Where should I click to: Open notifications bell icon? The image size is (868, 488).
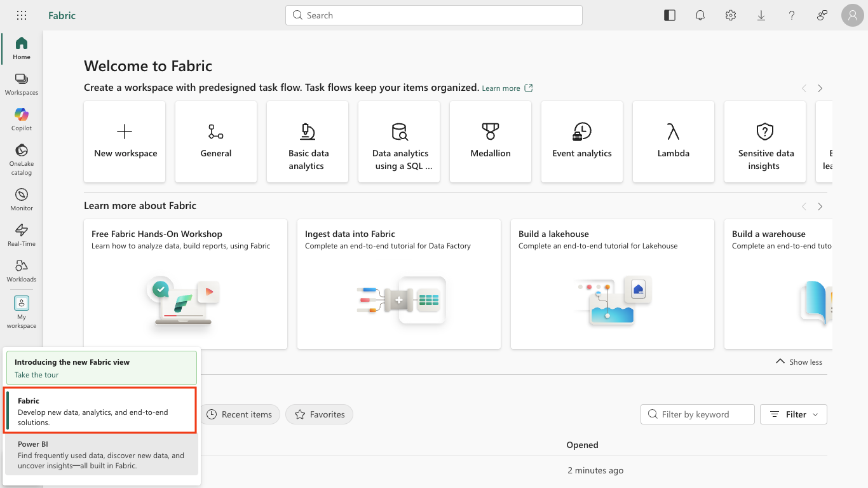pyautogui.click(x=700, y=15)
